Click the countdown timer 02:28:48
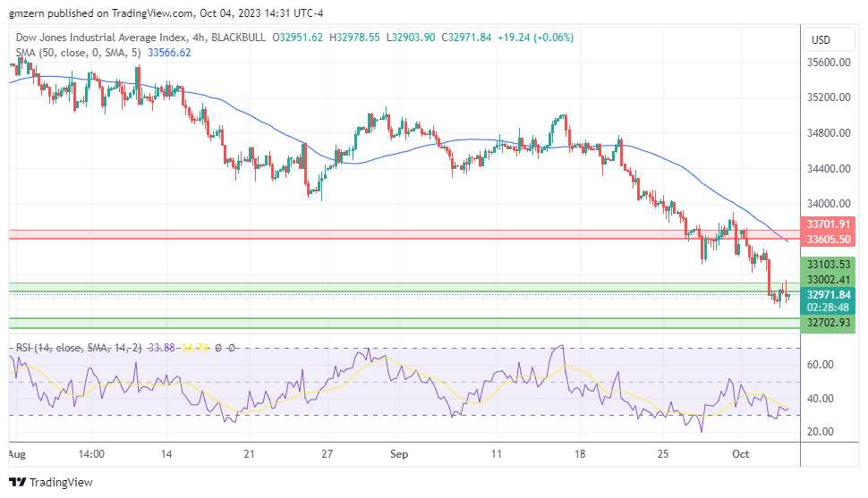The width and height of the screenshot is (868, 498). pos(828,307)
